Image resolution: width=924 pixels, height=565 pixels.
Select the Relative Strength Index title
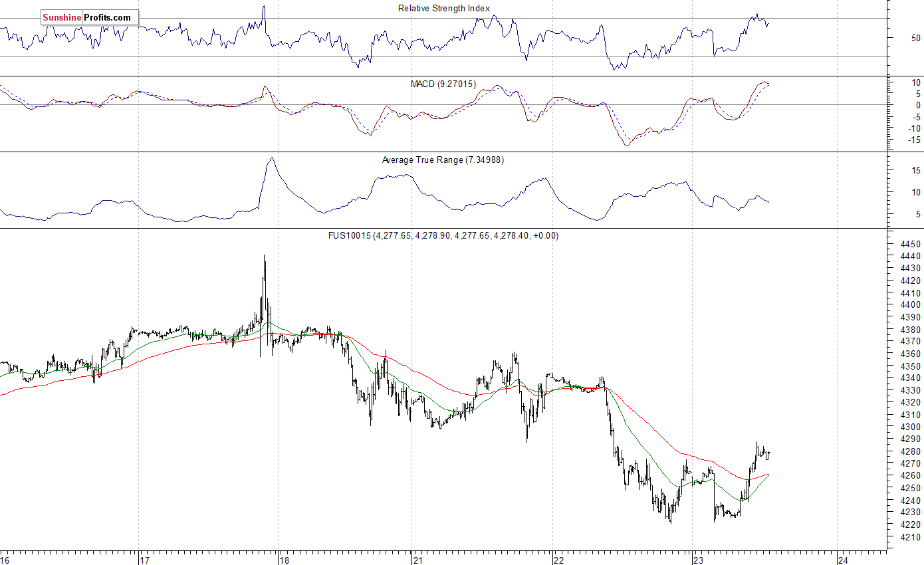444,8
